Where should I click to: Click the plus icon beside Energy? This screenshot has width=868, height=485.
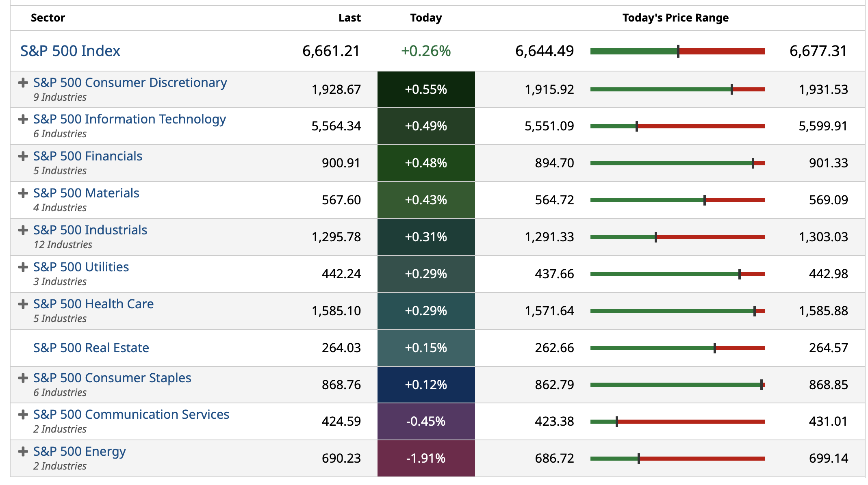point(23,452)
